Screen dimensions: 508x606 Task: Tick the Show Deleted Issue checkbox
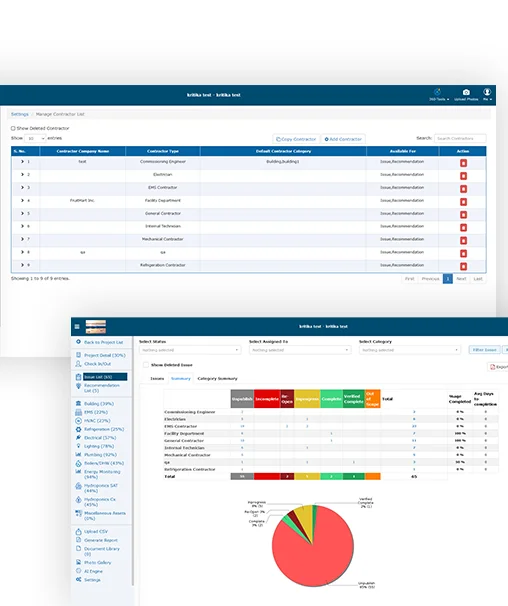[x=146, y=365]
